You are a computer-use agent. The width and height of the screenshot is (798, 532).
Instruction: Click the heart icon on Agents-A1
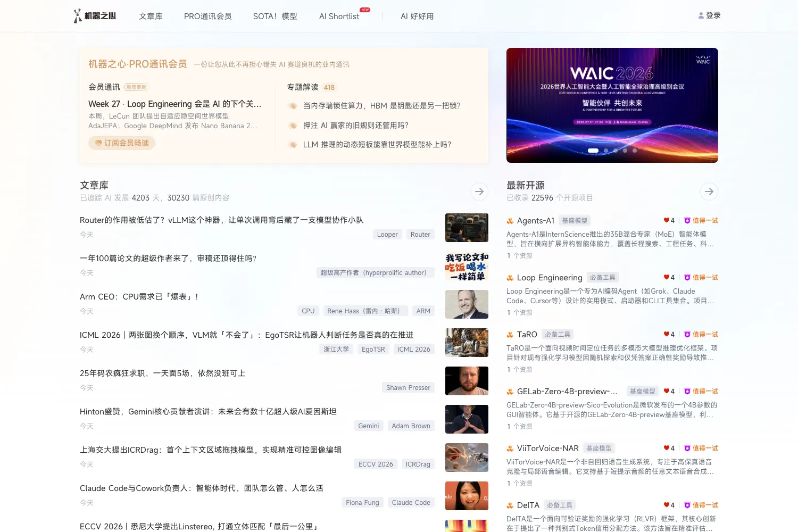666,220
